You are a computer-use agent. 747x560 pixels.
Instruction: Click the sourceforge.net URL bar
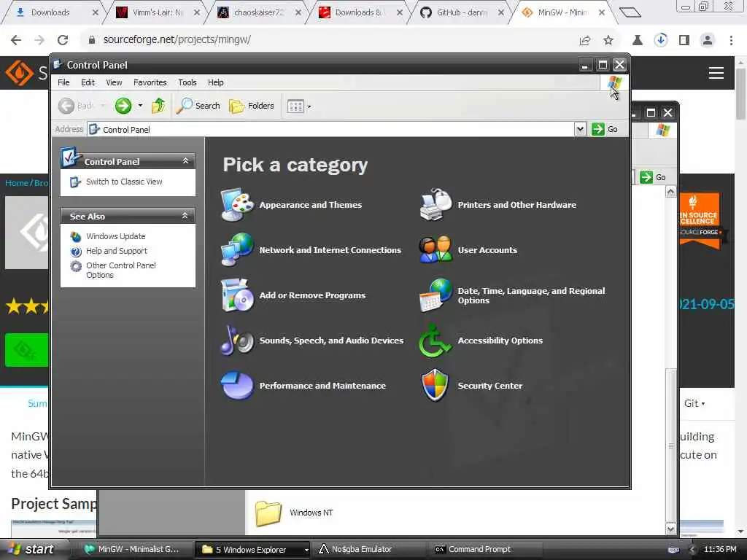click(x=329, y=40)
